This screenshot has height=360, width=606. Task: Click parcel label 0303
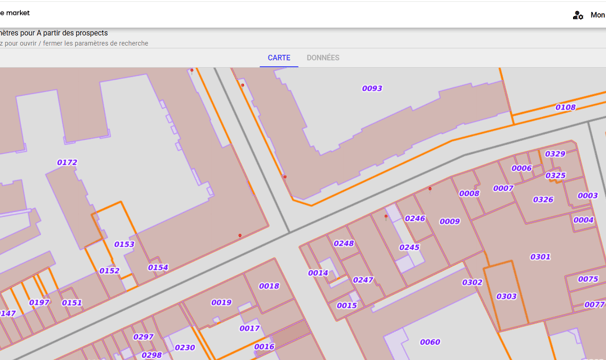click(506, 296)
